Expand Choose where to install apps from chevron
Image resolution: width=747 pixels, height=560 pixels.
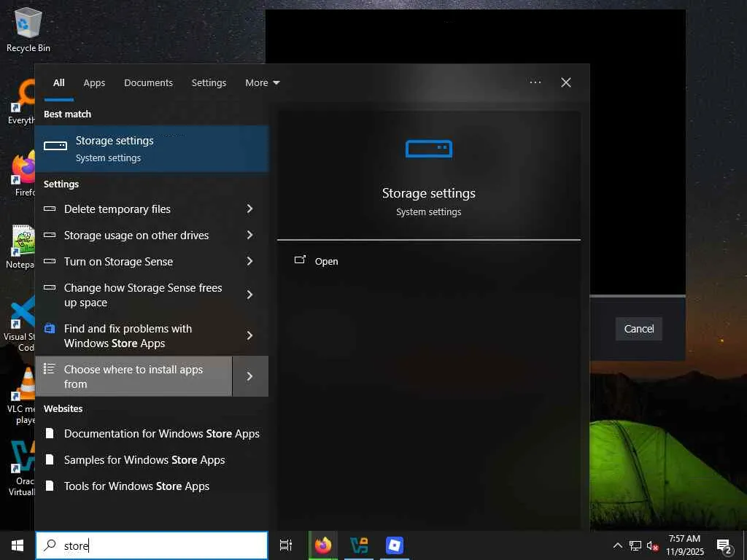pos(249,376)
